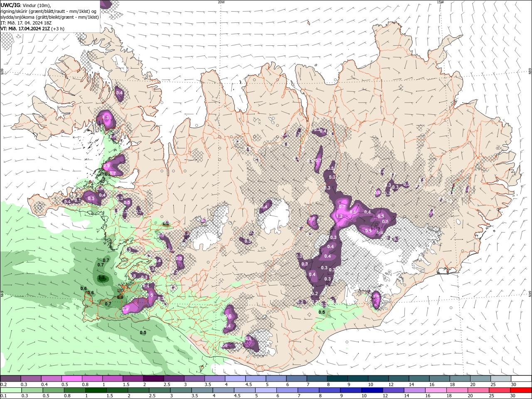532x399 pixels.
Task: Click the dark teal 8 mm snow swatch
Action: [x=337, y=379]
